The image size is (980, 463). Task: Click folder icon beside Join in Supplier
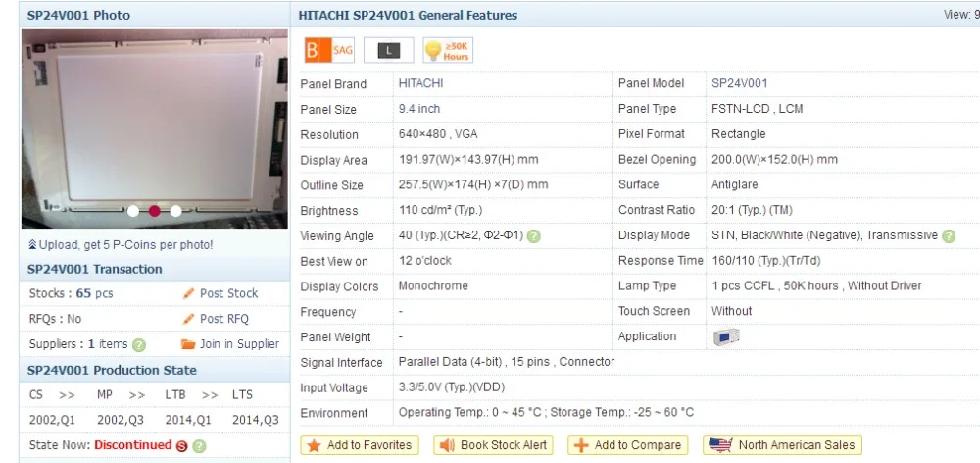[188, 344]
